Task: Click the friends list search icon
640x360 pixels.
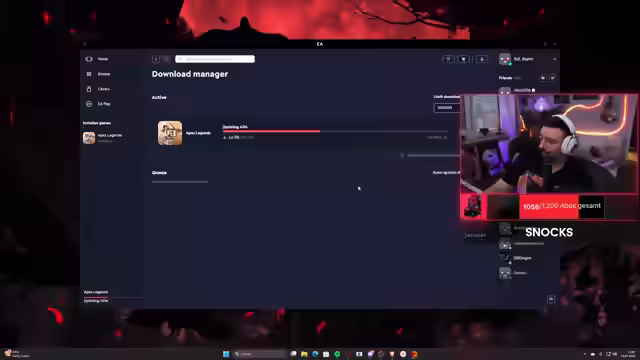Action: point(543,78)
